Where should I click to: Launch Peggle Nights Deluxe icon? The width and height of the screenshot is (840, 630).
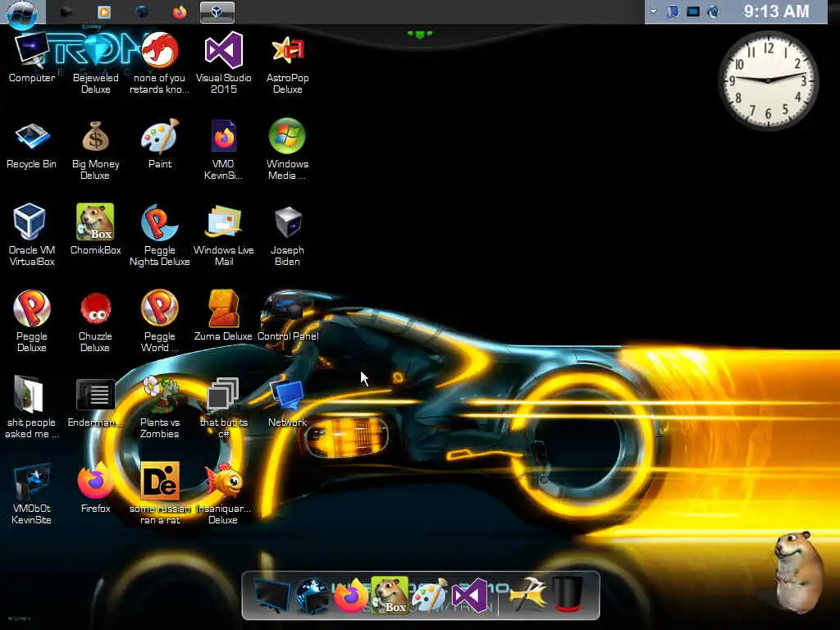tap(160, 235)
